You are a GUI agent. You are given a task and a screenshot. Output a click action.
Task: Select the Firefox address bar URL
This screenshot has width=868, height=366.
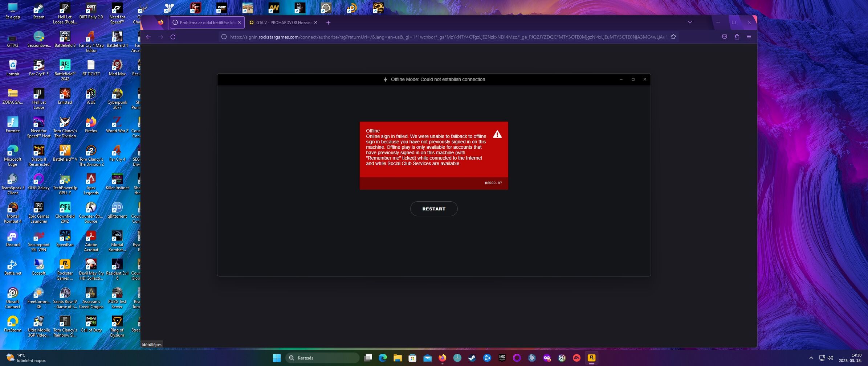(448, 37)
